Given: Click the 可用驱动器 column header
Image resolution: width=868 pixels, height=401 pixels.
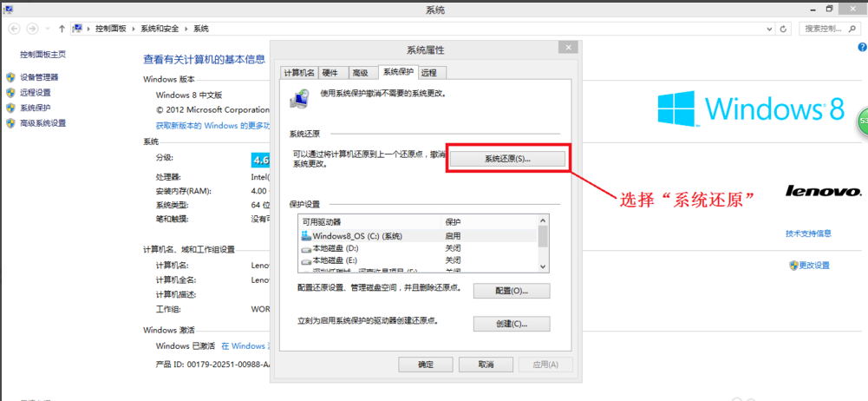Looking at the screenshot, I should tap(369, 222).
